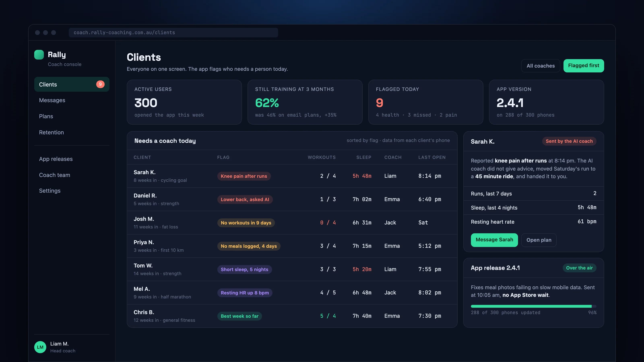The height and width of the screenshot is (362, 644).
Task: Click the All coaches filter button
Action: tap(541, 66)
